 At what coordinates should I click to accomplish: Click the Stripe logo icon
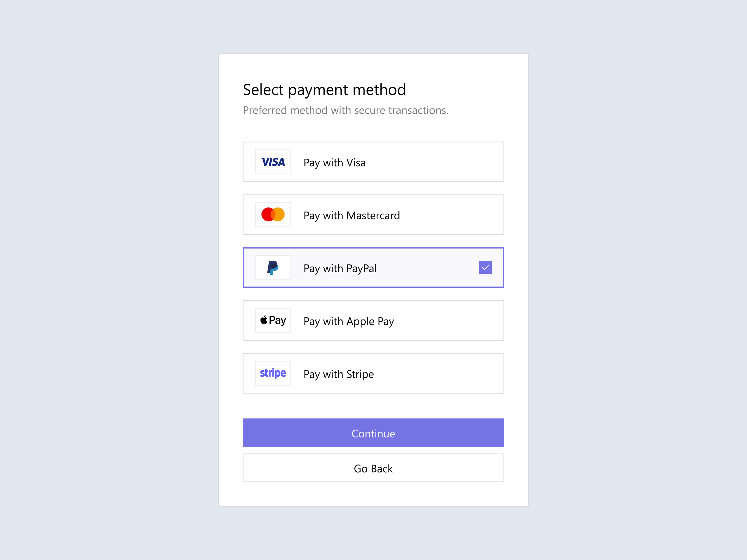(x=273, y=373)
